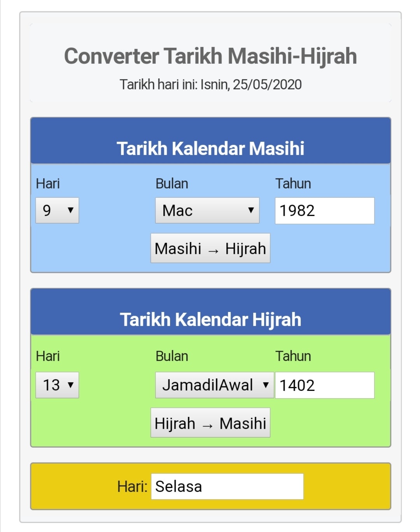Click the Bulan label in Masihi section
The height and width of the screenshot is (532, 420).
coord(172,183)
